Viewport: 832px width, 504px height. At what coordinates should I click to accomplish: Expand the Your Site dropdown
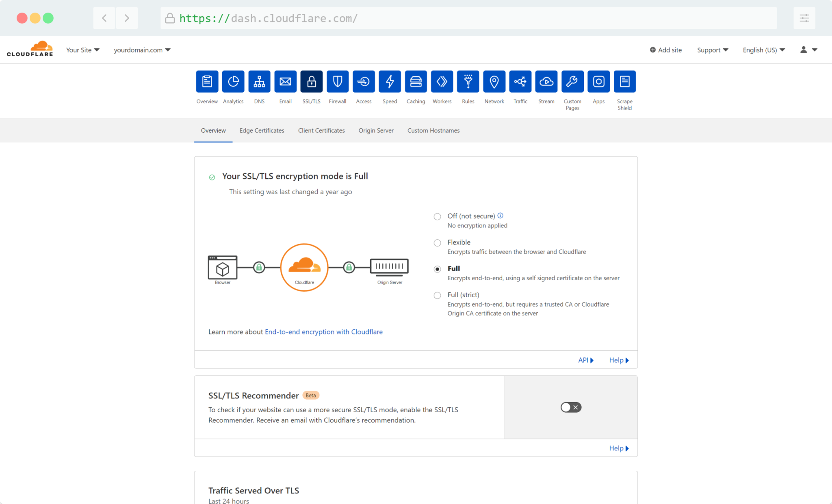click(x=83, y=50)
